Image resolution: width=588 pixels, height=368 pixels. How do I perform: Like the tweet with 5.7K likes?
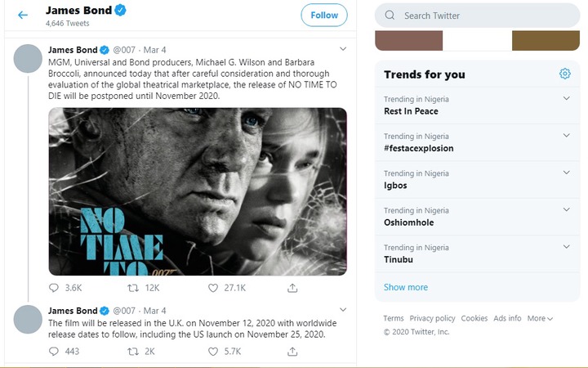click(x=213, y=351)
